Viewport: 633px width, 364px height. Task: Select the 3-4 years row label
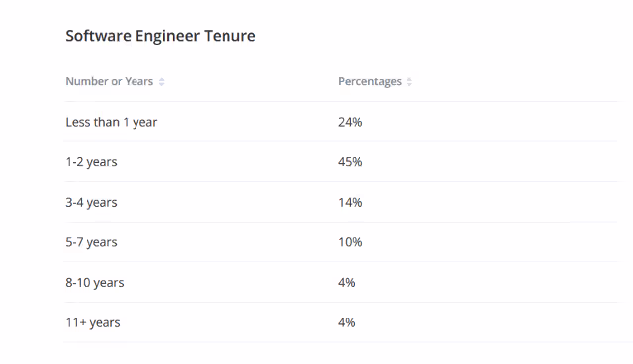pos(91,202)
